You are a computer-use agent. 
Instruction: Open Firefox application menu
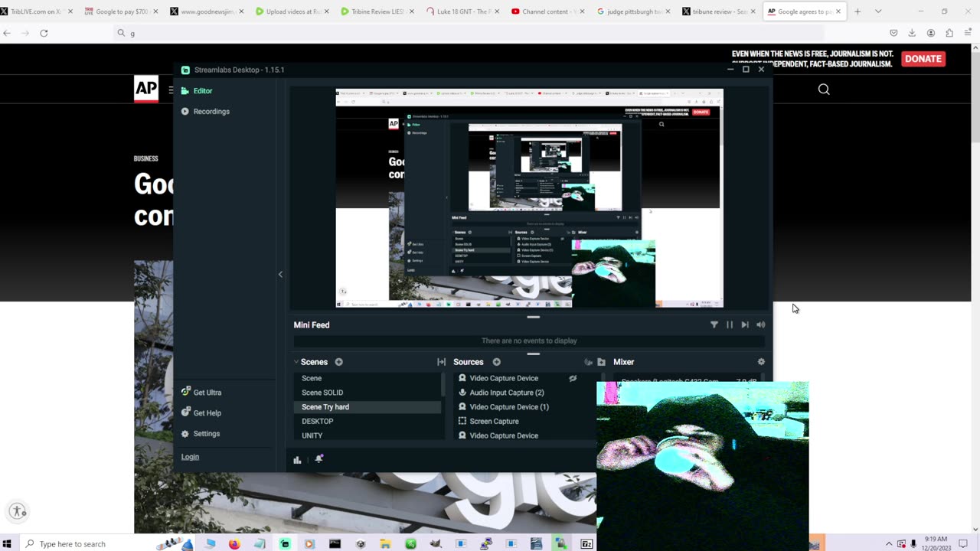(968, 33)
